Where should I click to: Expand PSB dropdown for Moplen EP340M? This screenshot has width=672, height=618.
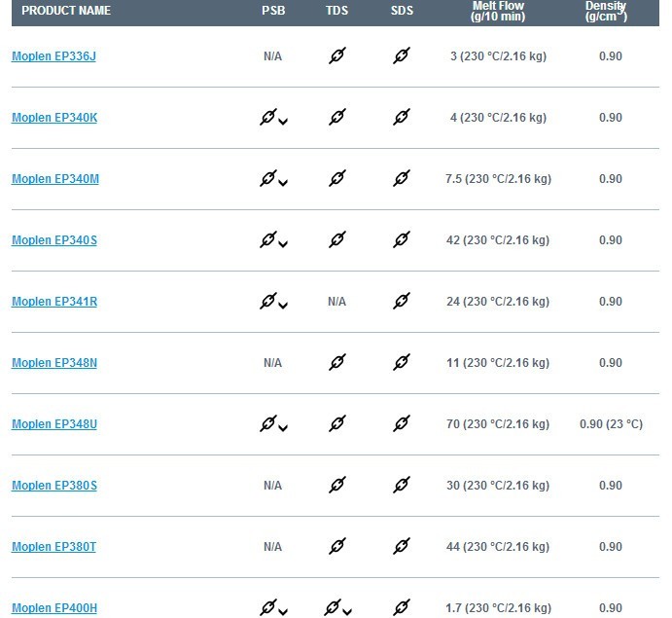pos(283,183)
